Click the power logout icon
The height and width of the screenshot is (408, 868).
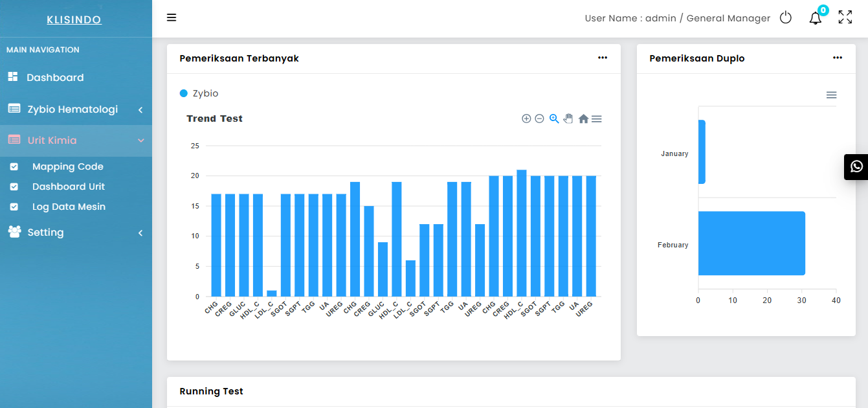[786, 18]
